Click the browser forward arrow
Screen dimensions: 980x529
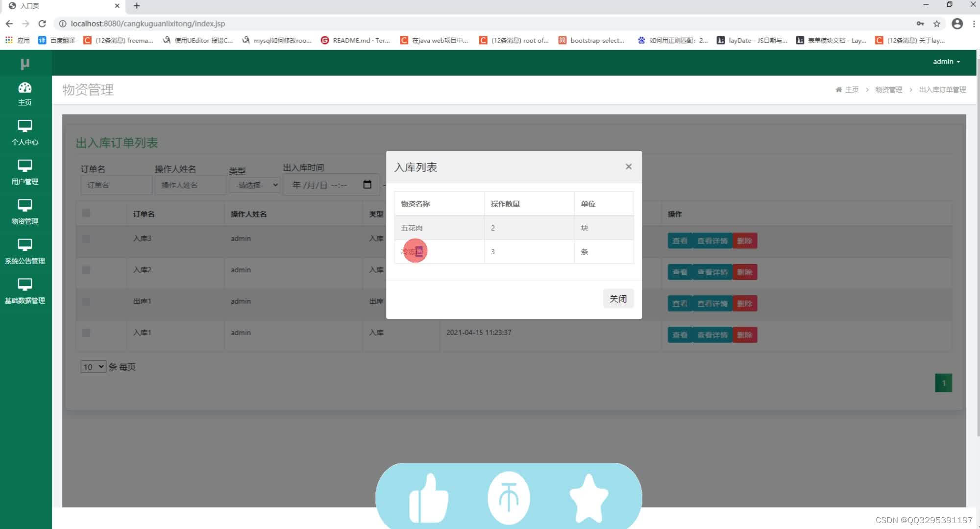tap(25, 24)
